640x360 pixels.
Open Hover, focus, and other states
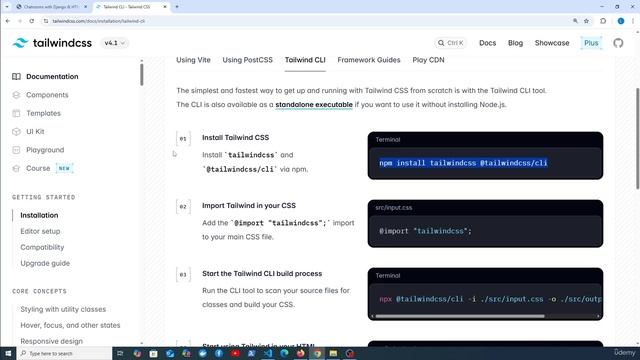coord(70,325)
